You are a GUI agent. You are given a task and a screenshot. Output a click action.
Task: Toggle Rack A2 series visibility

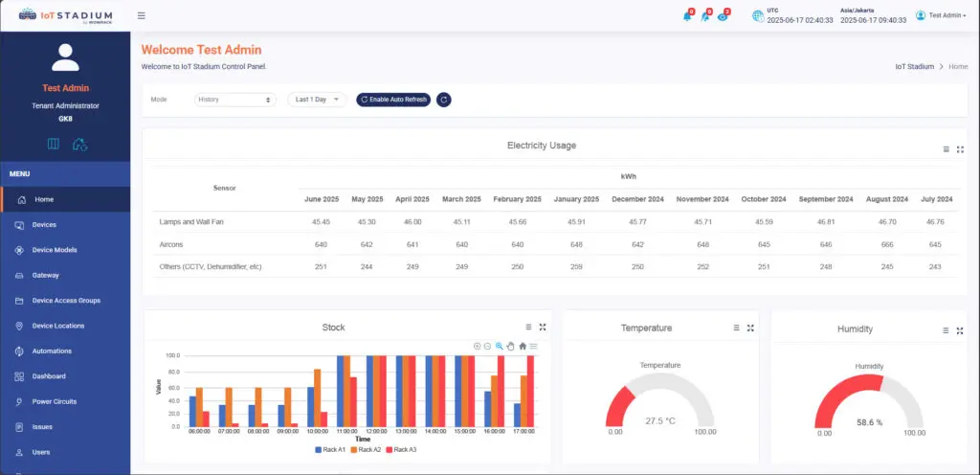point(367,449)
